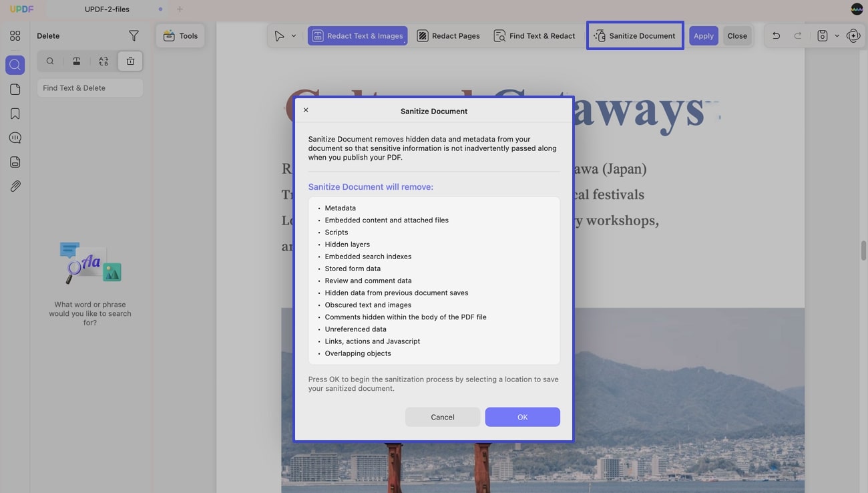The image size is (868, 493).
Task: Expand the save options dropdown arrow
Action: [837, 36]
